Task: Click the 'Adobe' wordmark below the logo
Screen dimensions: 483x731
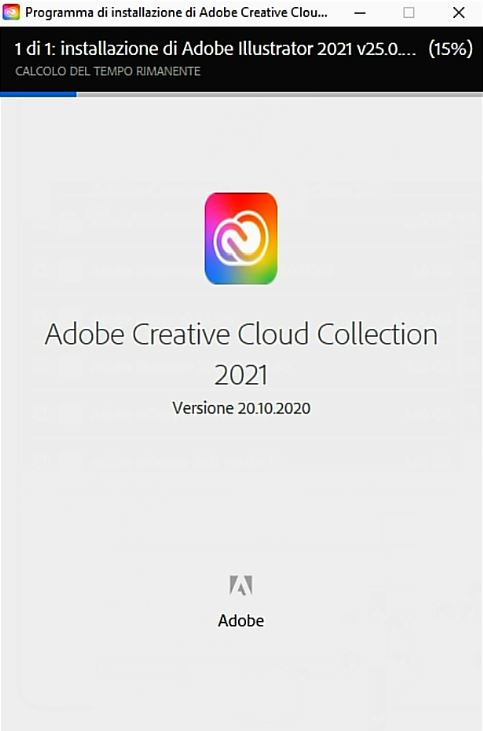Action: click(241, 621)
